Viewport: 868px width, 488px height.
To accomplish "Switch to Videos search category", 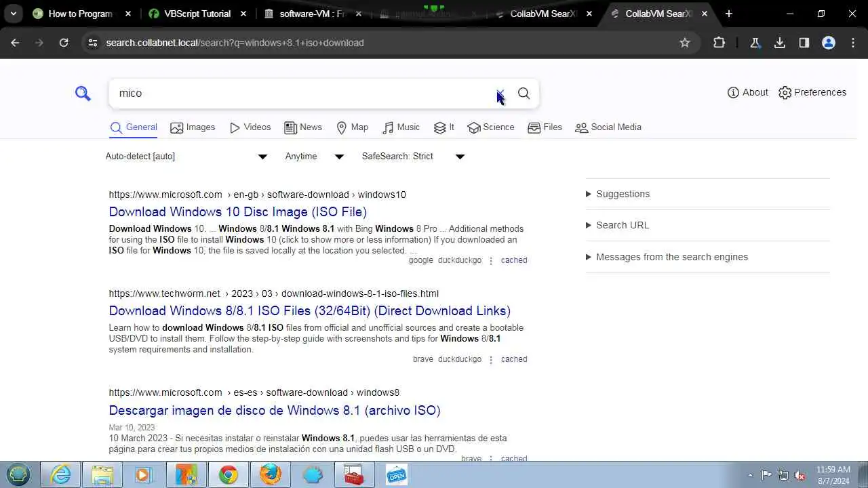I will pyautogui.click(x=250, y=127).
